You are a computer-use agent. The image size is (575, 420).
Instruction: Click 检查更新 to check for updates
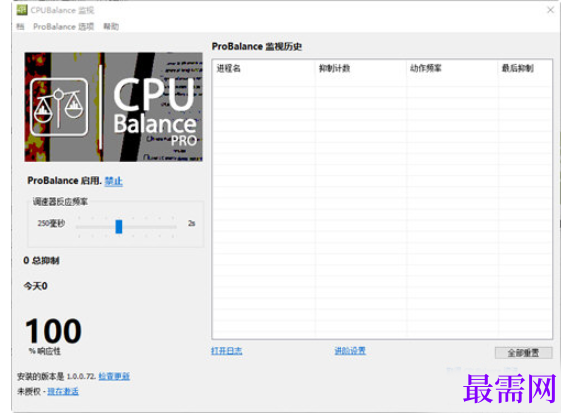pos(114,376)
